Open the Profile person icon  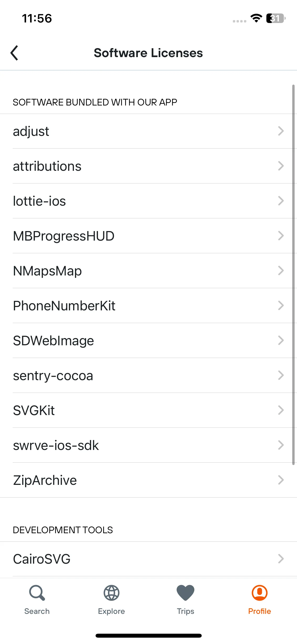point(260,593)
